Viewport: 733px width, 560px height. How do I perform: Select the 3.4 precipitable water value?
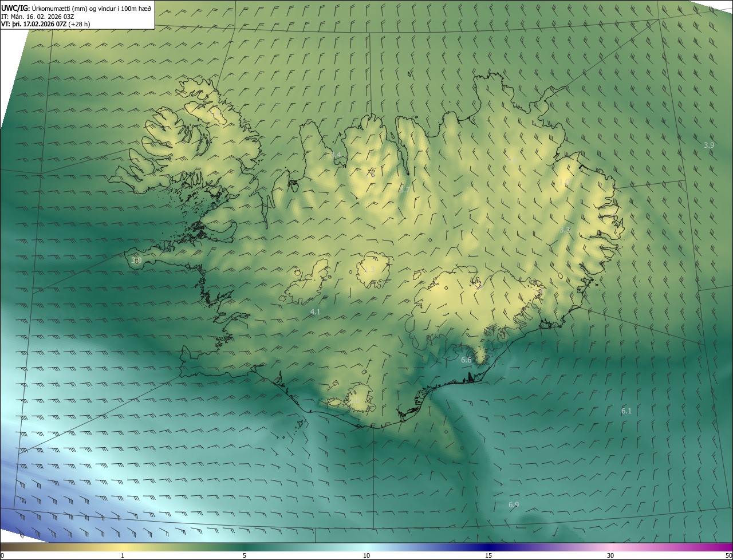336,155
